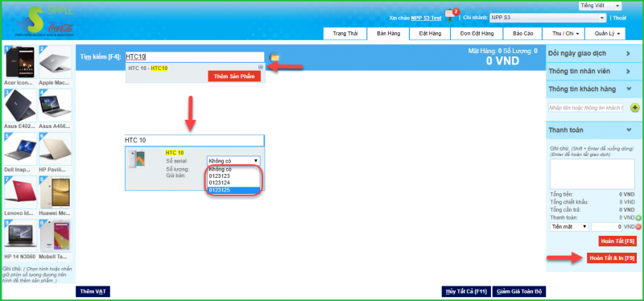This screenshot has height=301, width=644.
Task: Click the folder icon next to search box
Action: tap(275, 57)
